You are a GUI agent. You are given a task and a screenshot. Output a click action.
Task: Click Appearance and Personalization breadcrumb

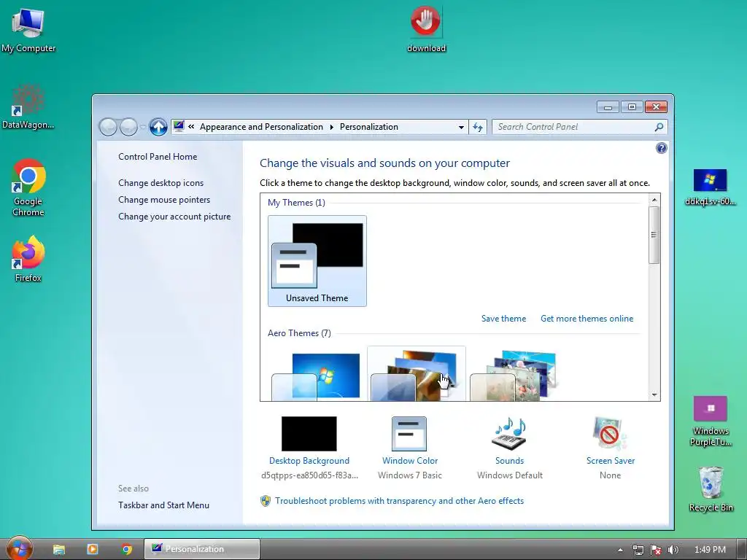coord(261,127)
